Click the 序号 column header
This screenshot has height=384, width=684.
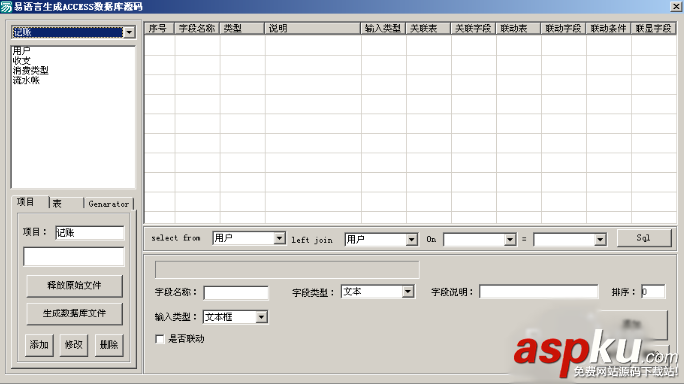[159, 28]
